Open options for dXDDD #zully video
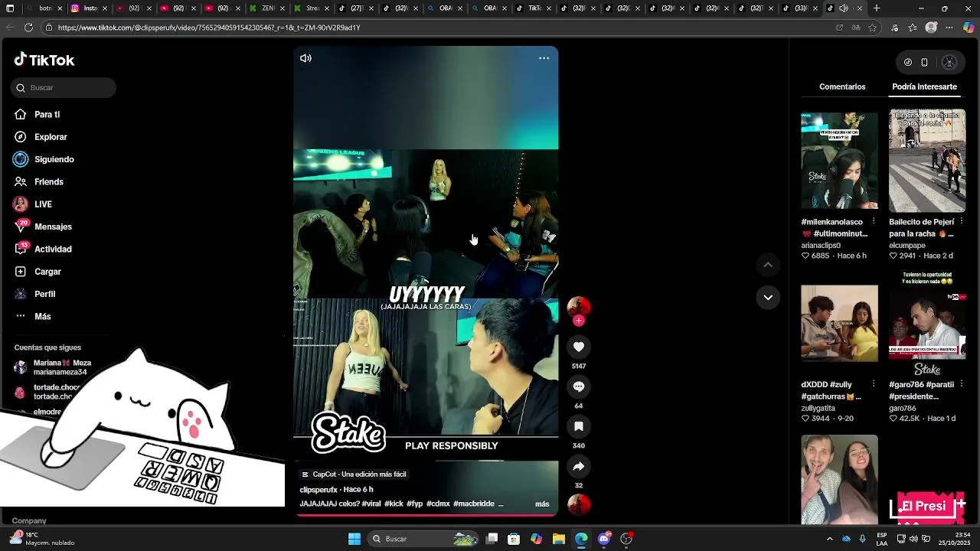The image size is (980, 551). click(x=874, y=384)
